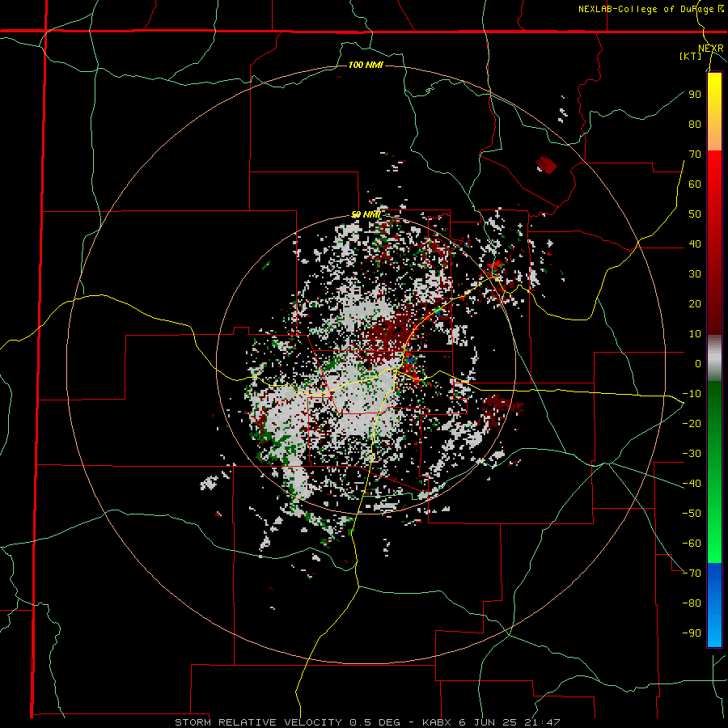Click the "-20" value on the velocity legend
Viewport: 728px width, 728px height.
pyautogui.click(x=692, y=423)
